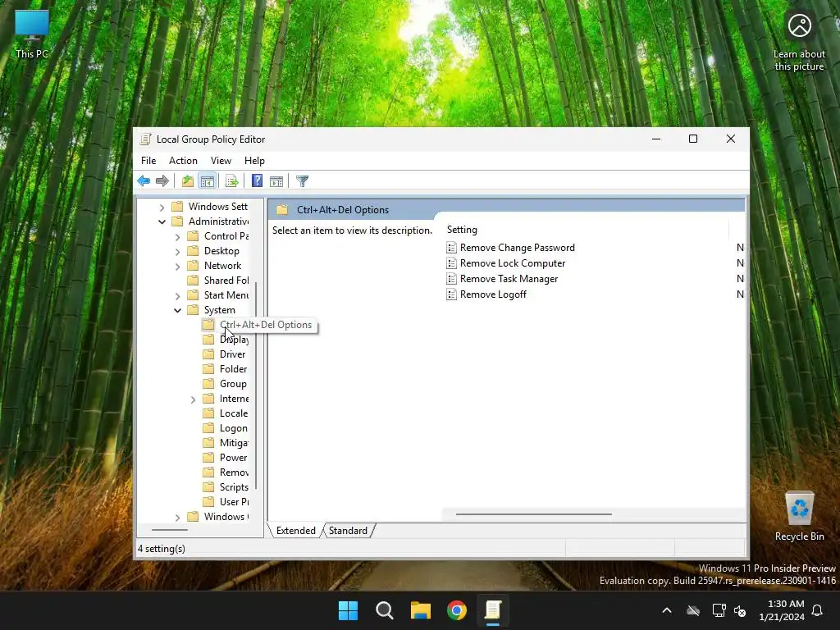Select the Remove Task Manager setting

509,279
